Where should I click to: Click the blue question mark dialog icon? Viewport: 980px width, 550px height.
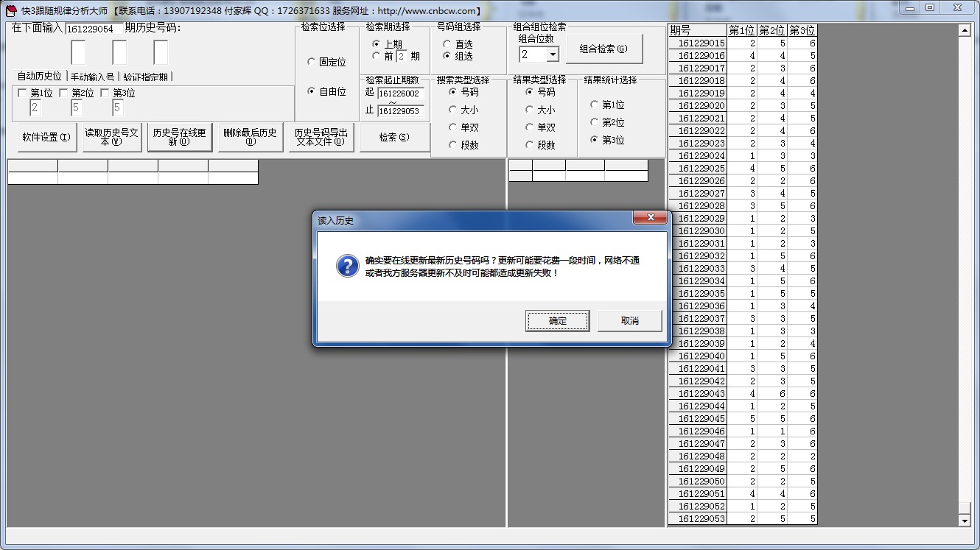coord(347,266)
